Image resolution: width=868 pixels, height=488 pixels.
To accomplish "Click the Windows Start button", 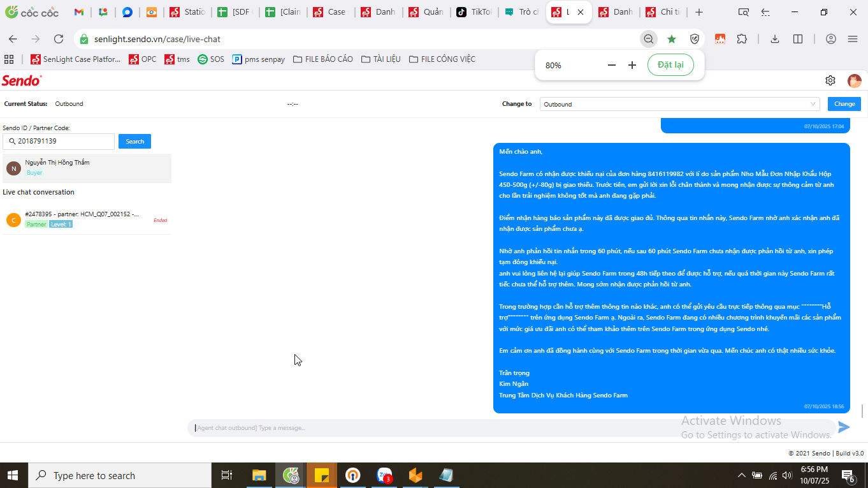I will coord(14,475).
